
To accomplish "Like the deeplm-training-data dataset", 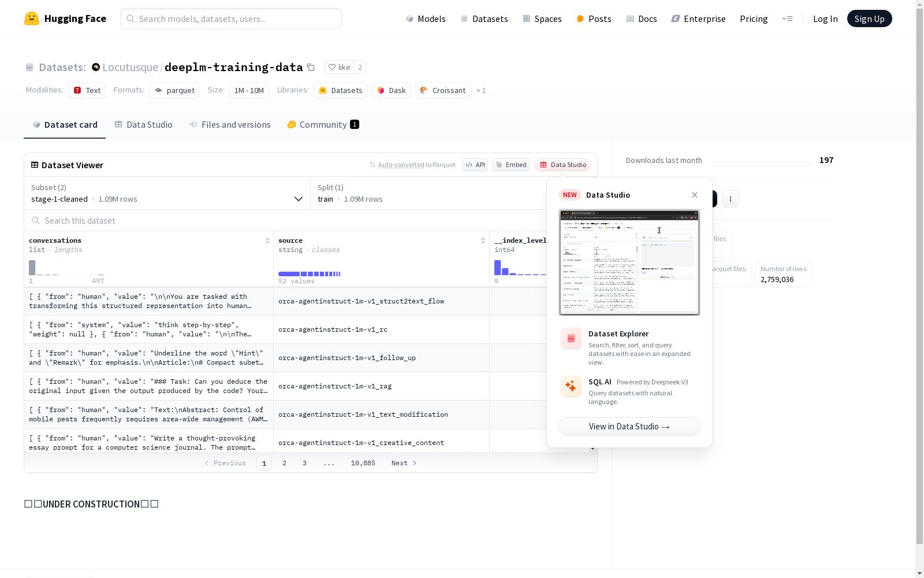I will (x=339, y=67).
